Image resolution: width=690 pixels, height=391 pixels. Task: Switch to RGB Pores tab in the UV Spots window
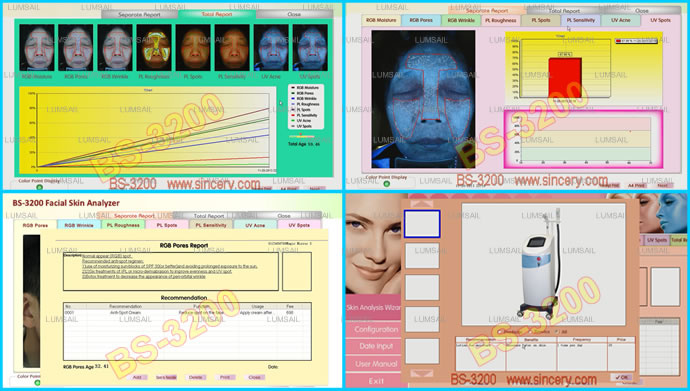421,20
